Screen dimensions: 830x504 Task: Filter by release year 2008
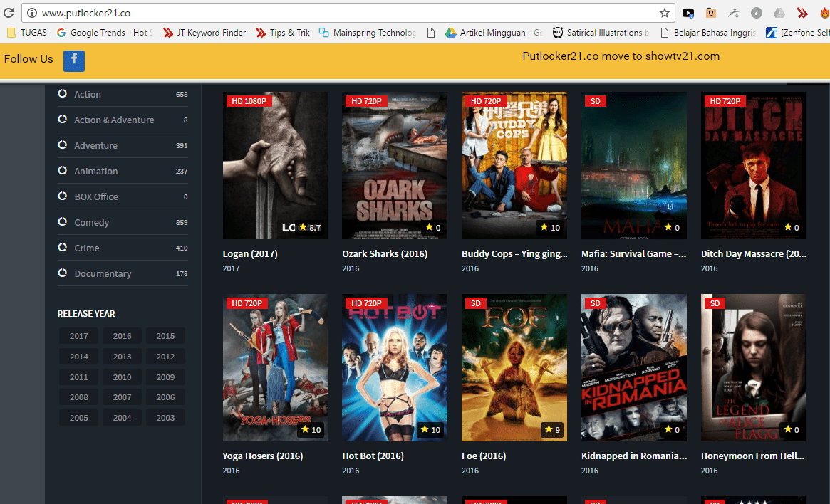(79, 397)
